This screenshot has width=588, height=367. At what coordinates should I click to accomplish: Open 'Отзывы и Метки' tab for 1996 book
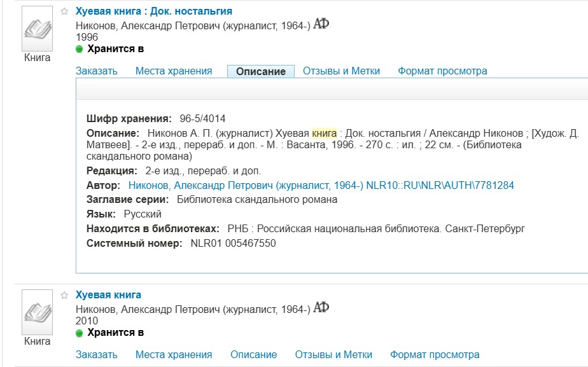point(341,71)
